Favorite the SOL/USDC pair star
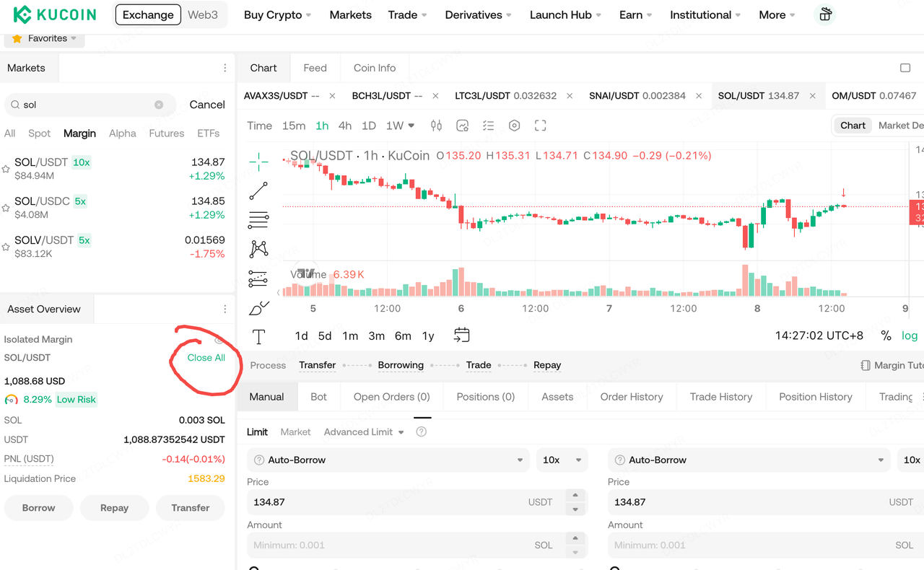This screenshot has width=924, height=570. (6, 208)
